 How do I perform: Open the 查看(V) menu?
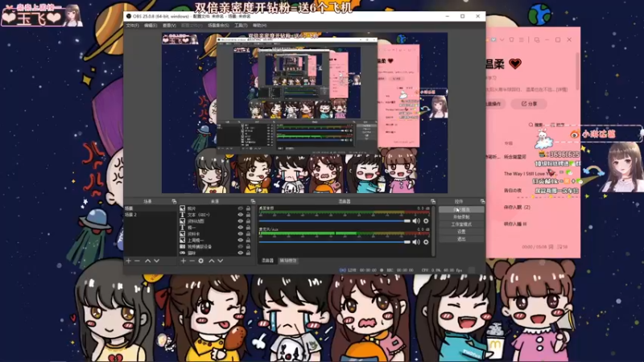pyautogui.click(x=169, y=26)
